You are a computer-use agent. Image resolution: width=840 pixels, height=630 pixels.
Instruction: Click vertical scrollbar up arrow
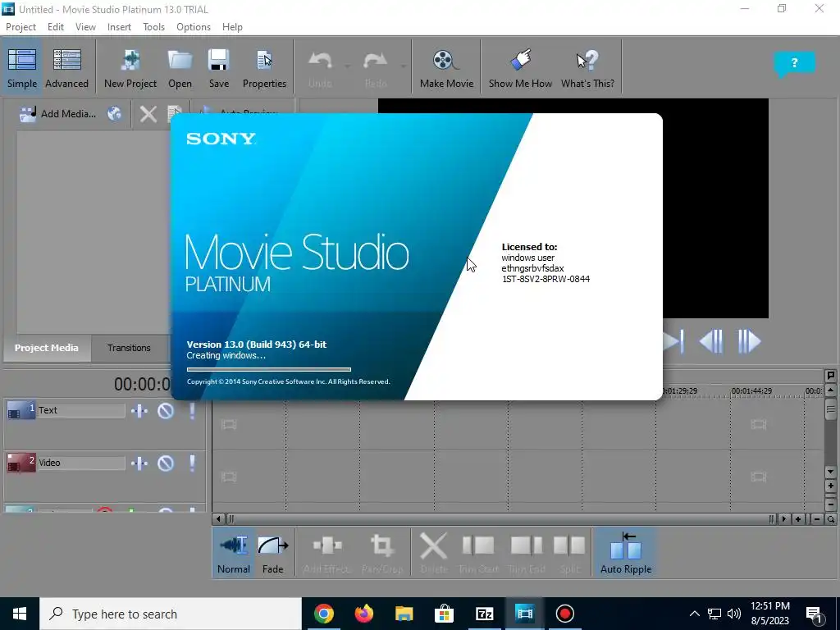click(x=830, y=390)
